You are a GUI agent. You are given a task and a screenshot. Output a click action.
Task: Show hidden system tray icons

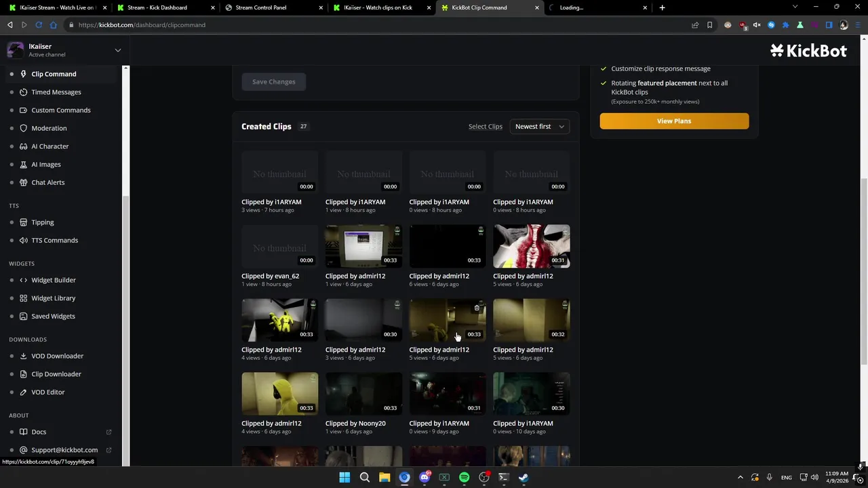point(740,477)
